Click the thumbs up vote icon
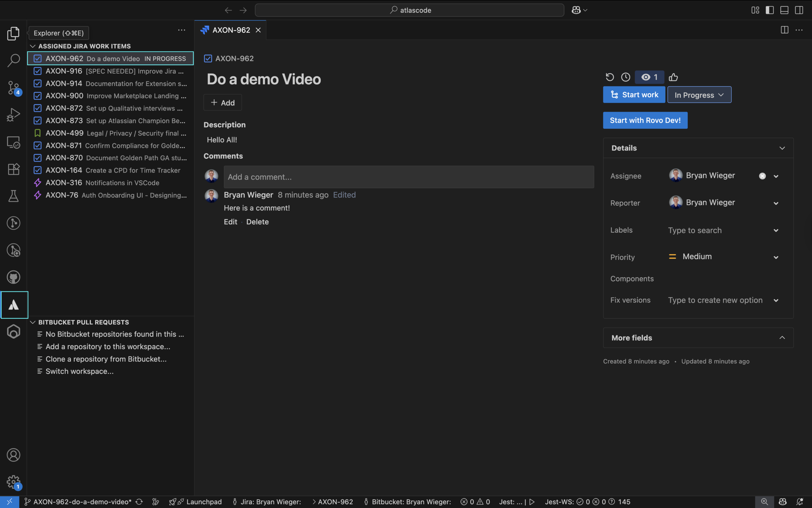 click(x=673, y=77)
